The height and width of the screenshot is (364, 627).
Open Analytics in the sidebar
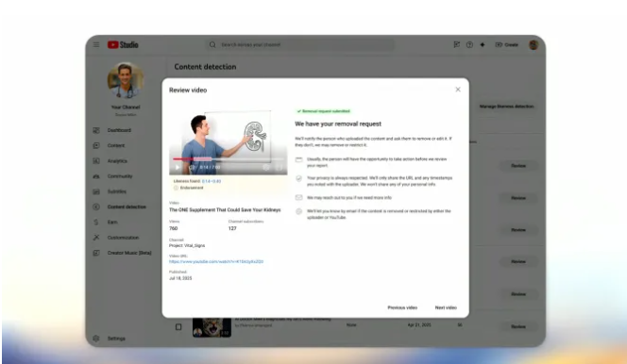(117, 161)
